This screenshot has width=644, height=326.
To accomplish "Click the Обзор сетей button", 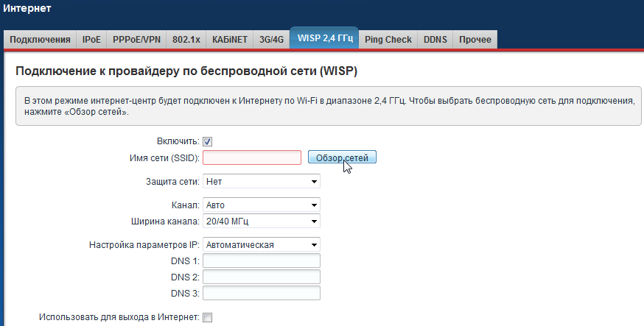I will pyautogui.click(x=342, y=157).
